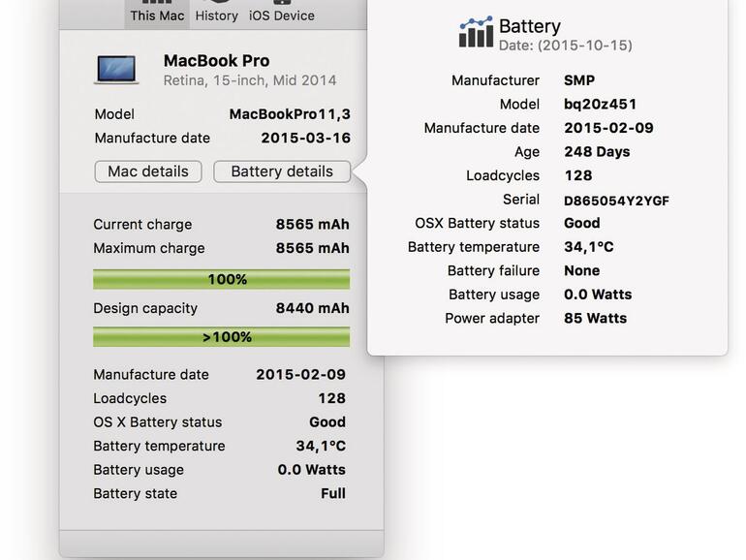Click popover OSX Battery status Good

click(x=582, y=223)
